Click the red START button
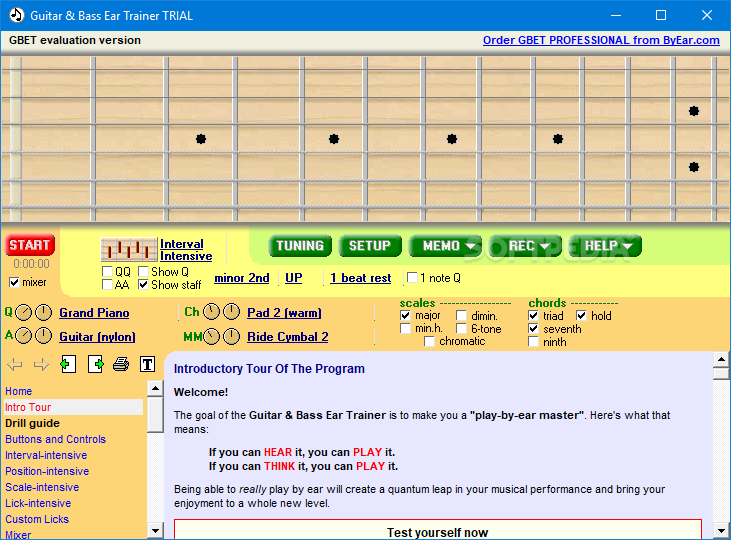The width and height of the screenshot is (731, 540). 30,245
